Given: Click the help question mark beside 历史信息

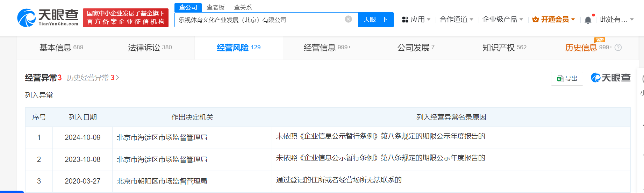Looking at the screenshot, I should (x=618, y=48).
